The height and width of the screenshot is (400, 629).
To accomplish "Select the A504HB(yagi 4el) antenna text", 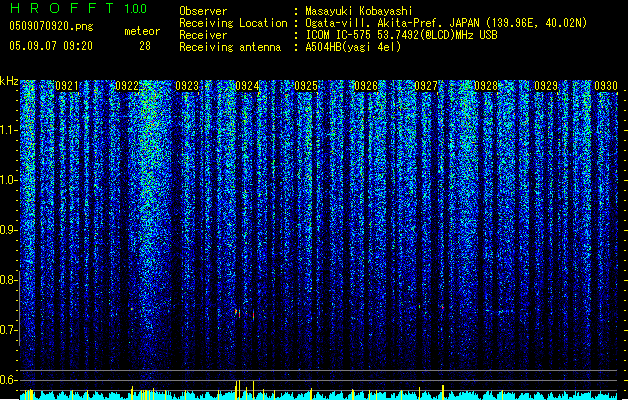I will 353,47.
